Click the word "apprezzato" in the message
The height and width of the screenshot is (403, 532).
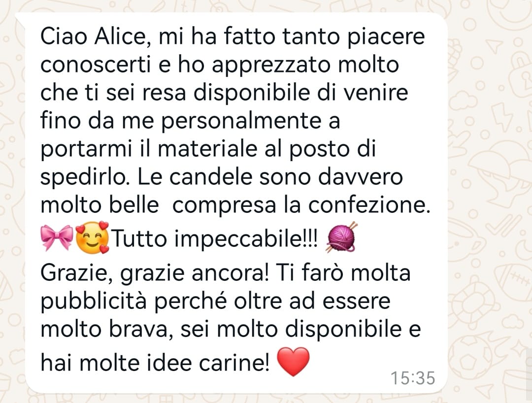click(271, 65)
